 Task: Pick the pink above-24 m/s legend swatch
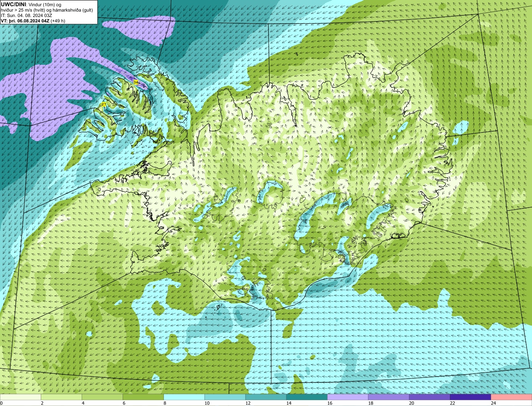pyautogui.click(x=512, y=397)
